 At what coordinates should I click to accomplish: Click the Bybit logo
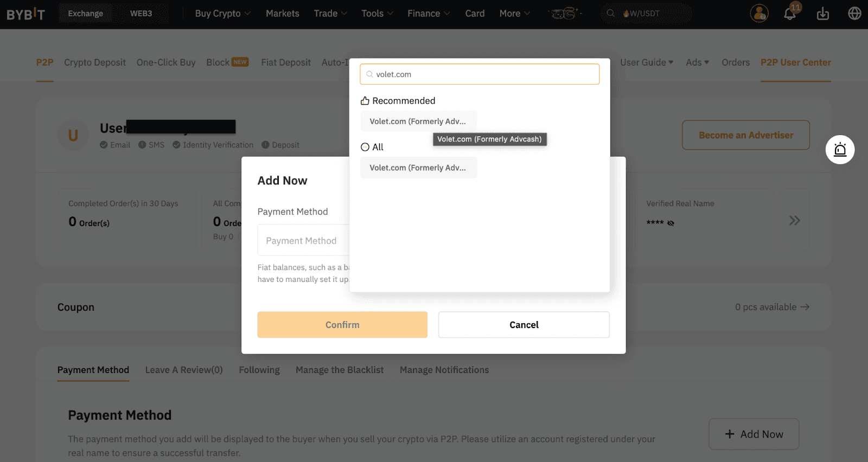25,14
